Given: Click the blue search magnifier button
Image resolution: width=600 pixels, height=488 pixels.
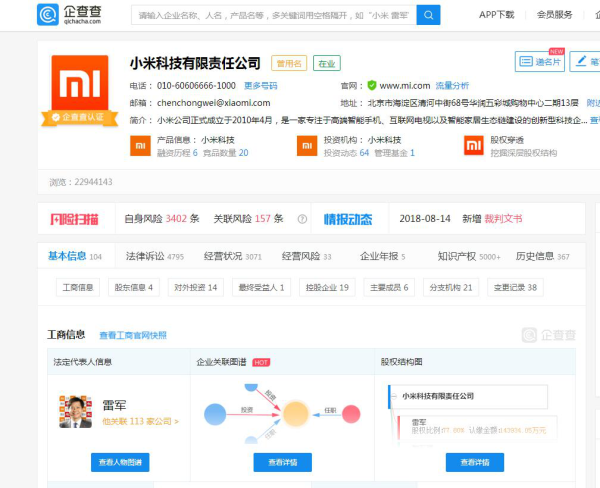Looking at the screenshot, I should [x=428, y=15].
